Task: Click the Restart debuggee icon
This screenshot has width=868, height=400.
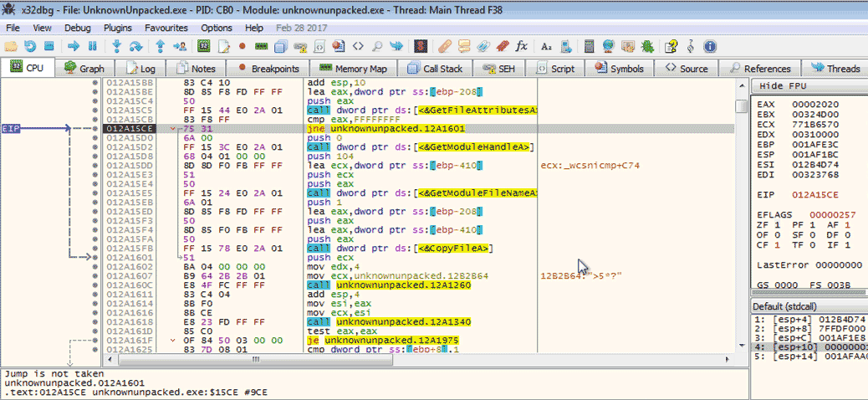Action: pos(31,46)
